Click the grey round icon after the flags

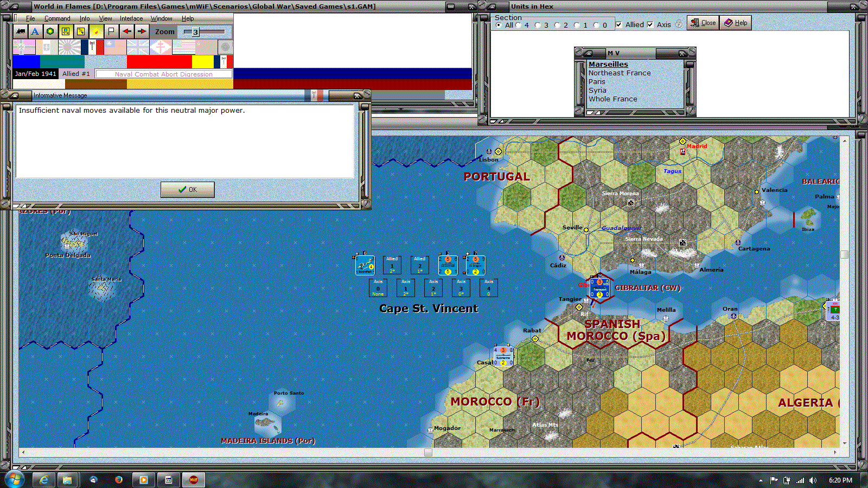[x=225, y=47]
